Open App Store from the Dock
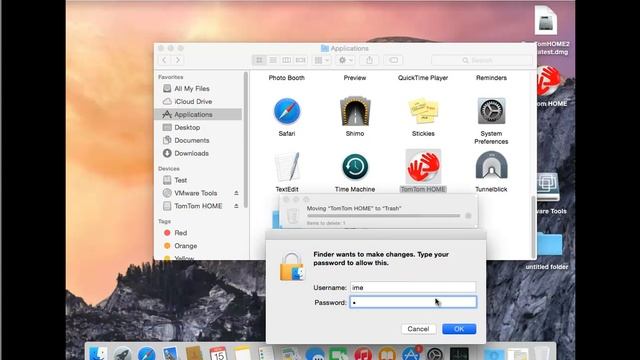This screenshot has height=360, width=640. (411, 353)
